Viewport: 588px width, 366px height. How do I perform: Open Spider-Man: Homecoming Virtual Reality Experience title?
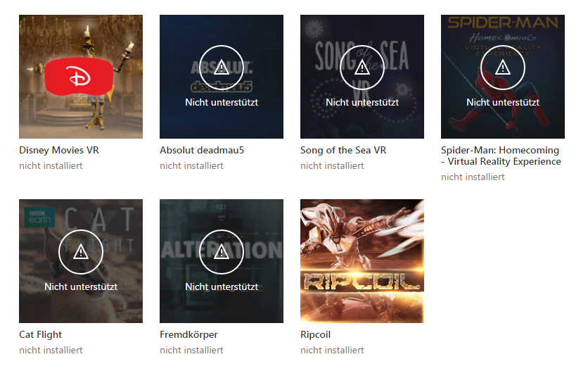click(x=501, y=156)
